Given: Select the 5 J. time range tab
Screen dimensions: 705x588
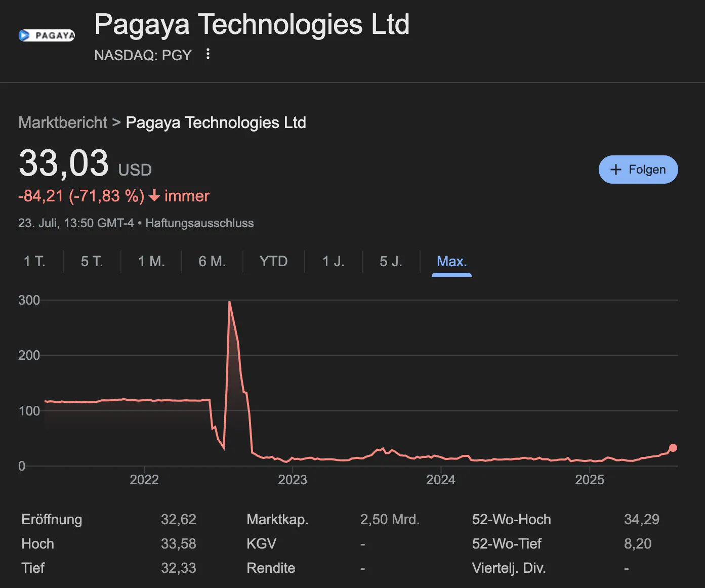Looking at the screenshot, I should point(391,261).
